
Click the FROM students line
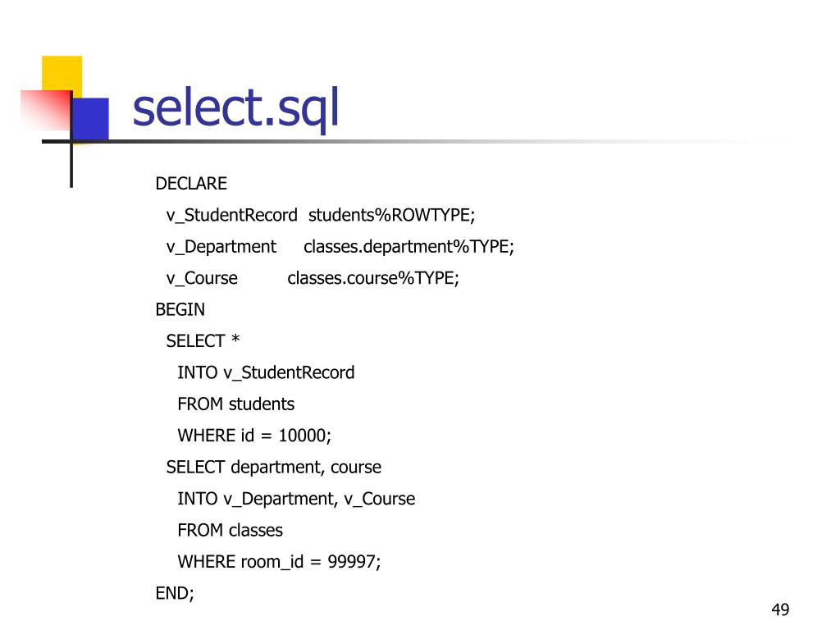pyautogui.click(x=235, y=404)
